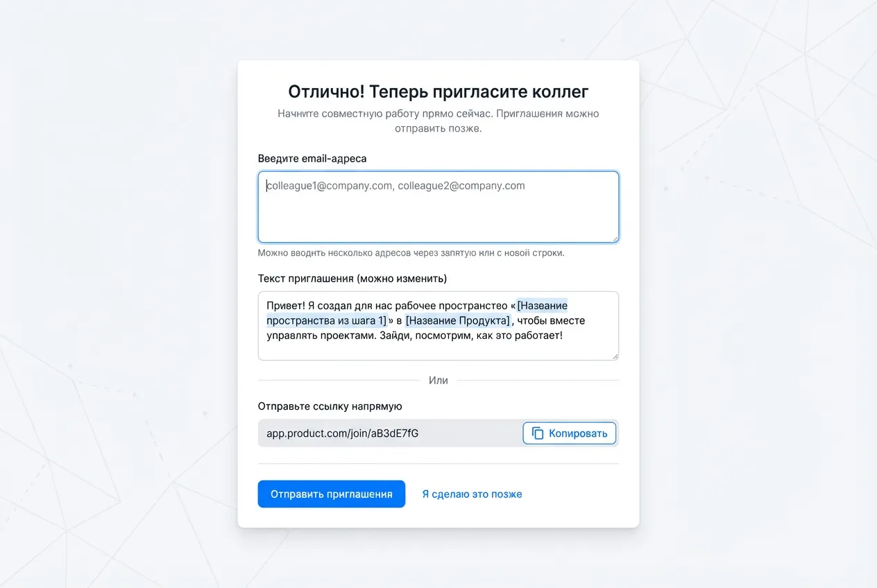Click into the invitation text box's empty bottom area
877x588 pixels.
437,350
